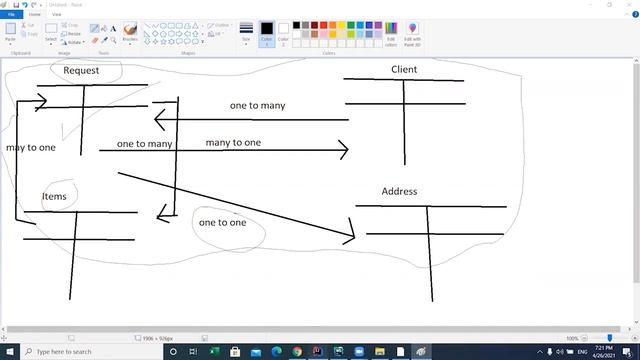The width and height of the screenshot is (640, 360).
Task: Click the vertical canvas scrollbar
Action: pos(636,173)
